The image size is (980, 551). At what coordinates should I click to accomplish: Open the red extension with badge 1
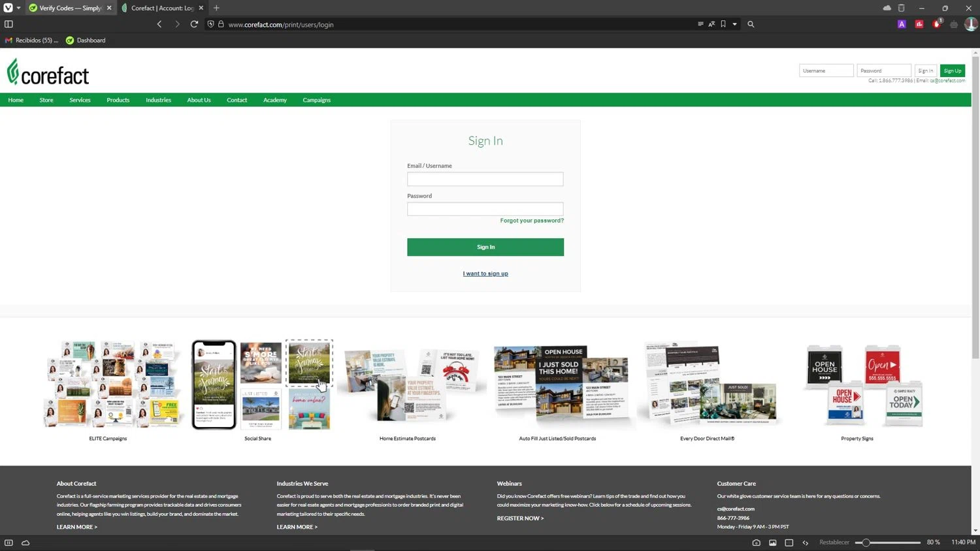click(x=937, y=24)
